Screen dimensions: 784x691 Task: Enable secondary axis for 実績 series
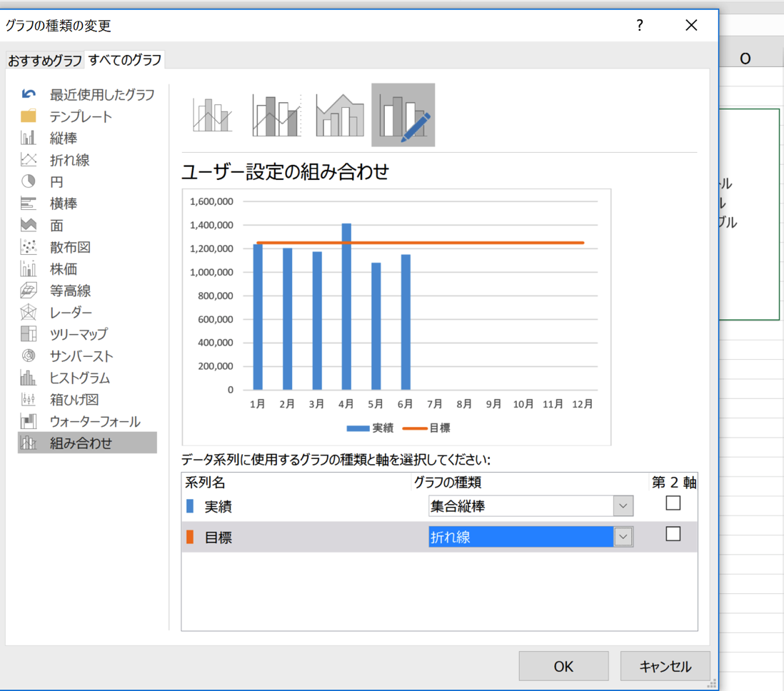[673, 503]
